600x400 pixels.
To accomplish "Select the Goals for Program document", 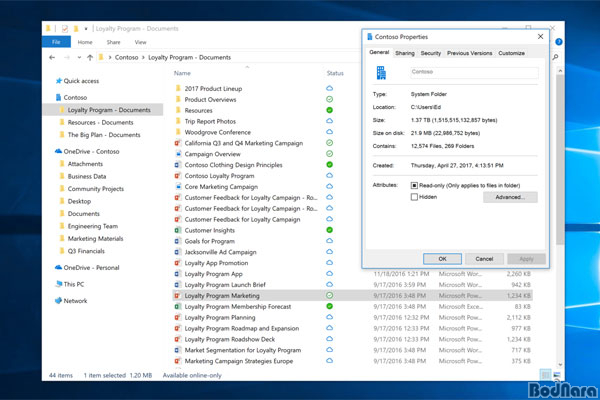I will pyautogui.click(x=209, y=241).
